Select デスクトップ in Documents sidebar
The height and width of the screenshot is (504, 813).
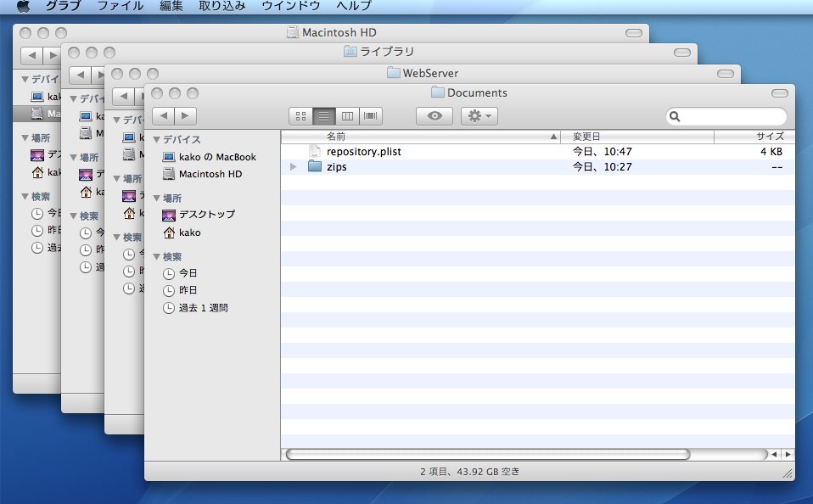(199, 215)
